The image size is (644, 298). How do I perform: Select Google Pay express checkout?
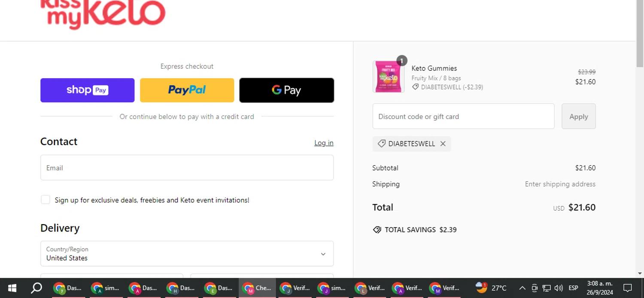pos(286,90)
